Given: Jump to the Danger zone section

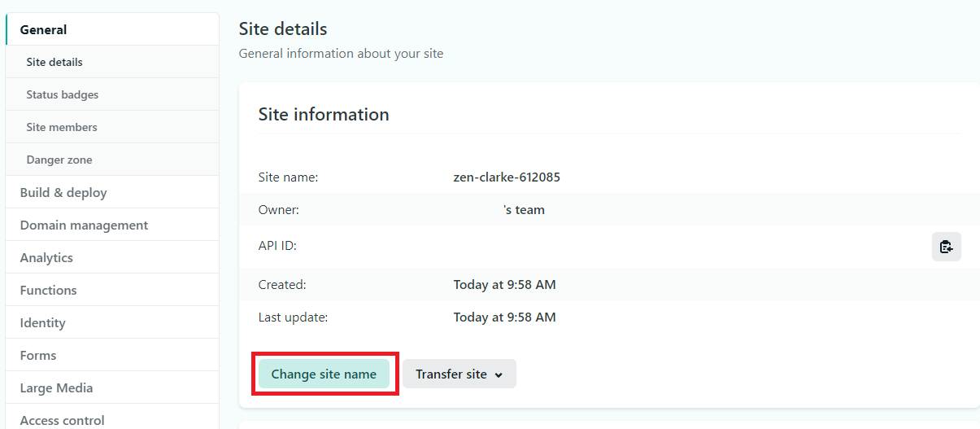Looking at the screenshot, I should (x=112, y=160).
